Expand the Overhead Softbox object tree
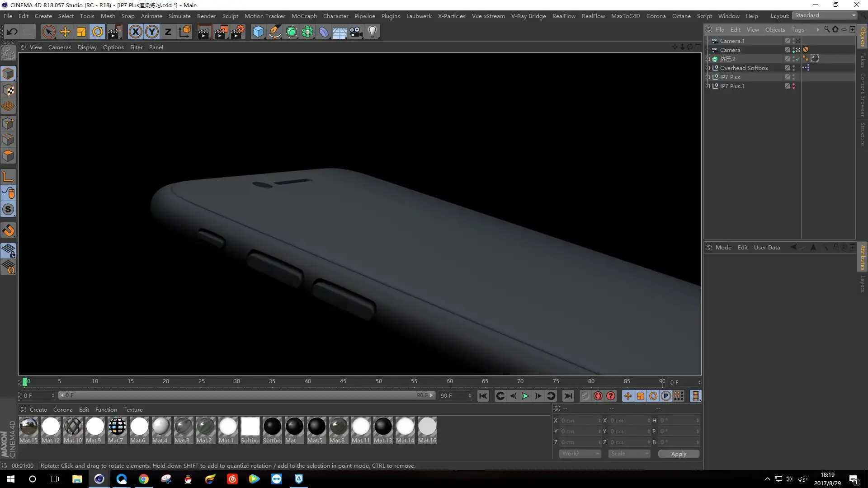 coord(708,68)
